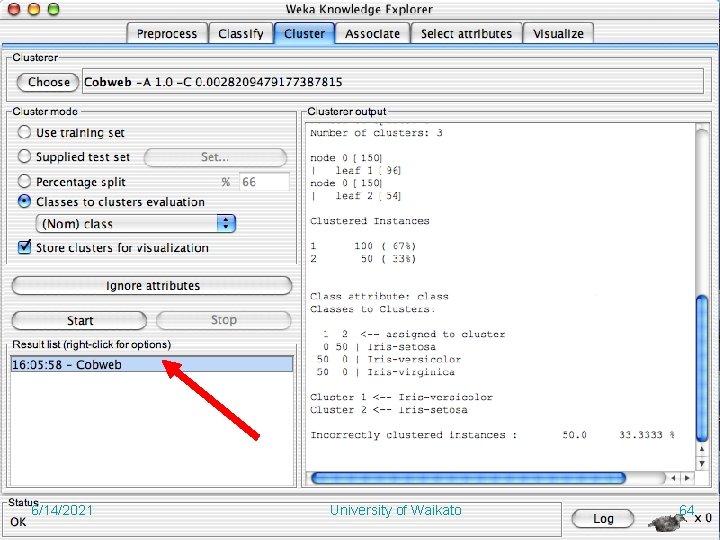The height and width of the screenshot is (540, 720).
Task: Click the vertical scrollbar thumb in clusterer output
Action: coord(702,368)
